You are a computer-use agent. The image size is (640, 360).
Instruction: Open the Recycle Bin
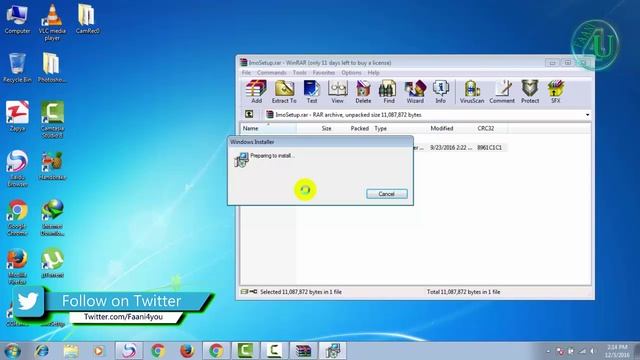pyautogui.click(x=17, y=68)
